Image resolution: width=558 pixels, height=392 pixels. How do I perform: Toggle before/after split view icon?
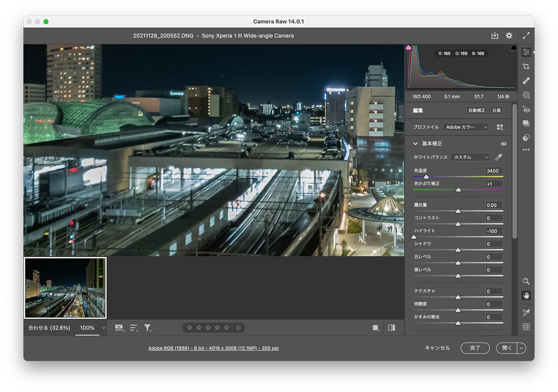[x=392, y=327]
